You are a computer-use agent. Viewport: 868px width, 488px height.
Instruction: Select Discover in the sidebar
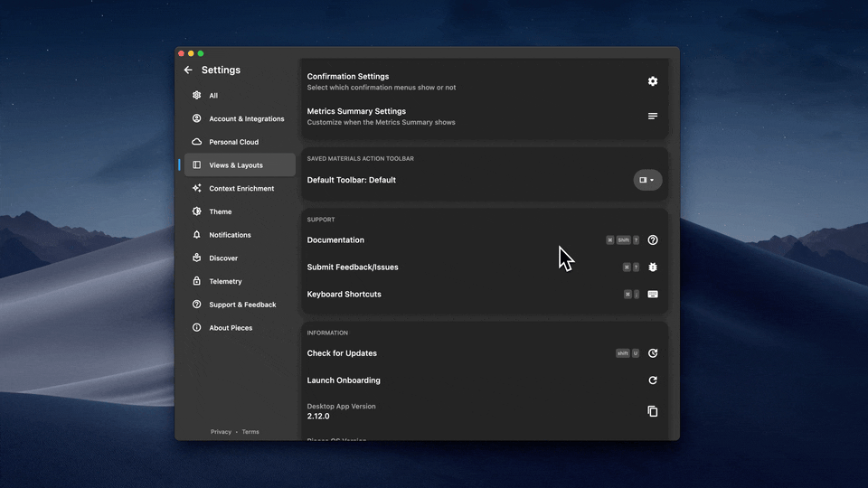pyautogui.click(x=240, y=258)
